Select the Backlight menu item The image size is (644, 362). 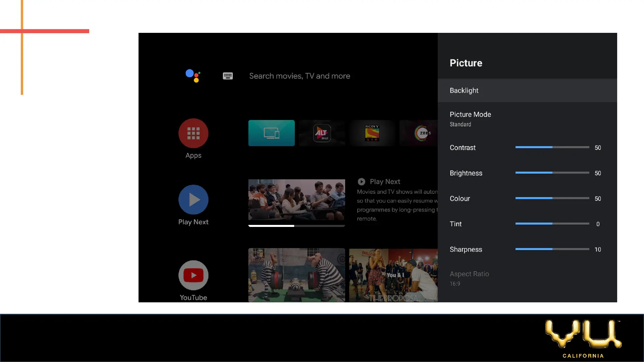click(527, 90)
